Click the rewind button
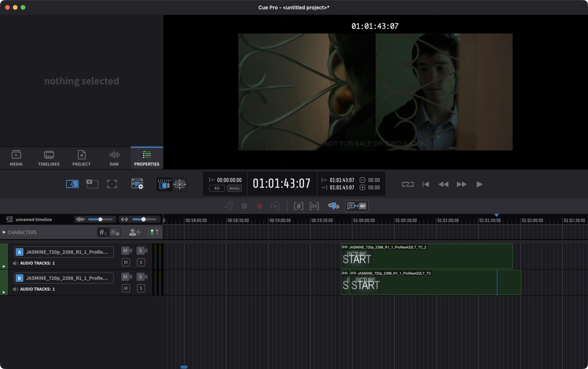The image size is (588, 369). click(x=443, y=184)
